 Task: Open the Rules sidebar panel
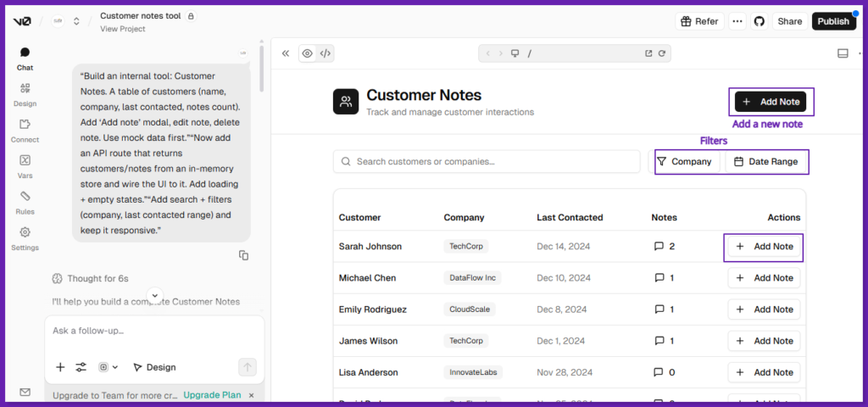tap(25, 202)
